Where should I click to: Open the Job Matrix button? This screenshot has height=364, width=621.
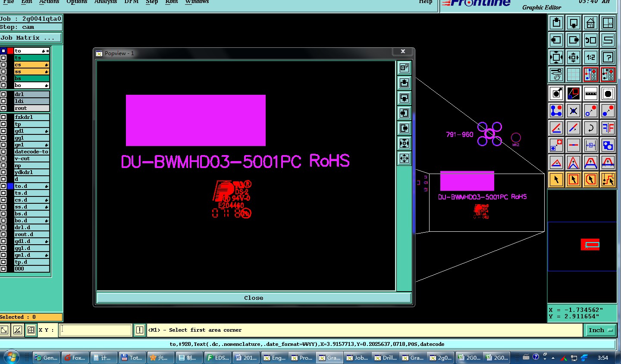(x=31, y=38)
